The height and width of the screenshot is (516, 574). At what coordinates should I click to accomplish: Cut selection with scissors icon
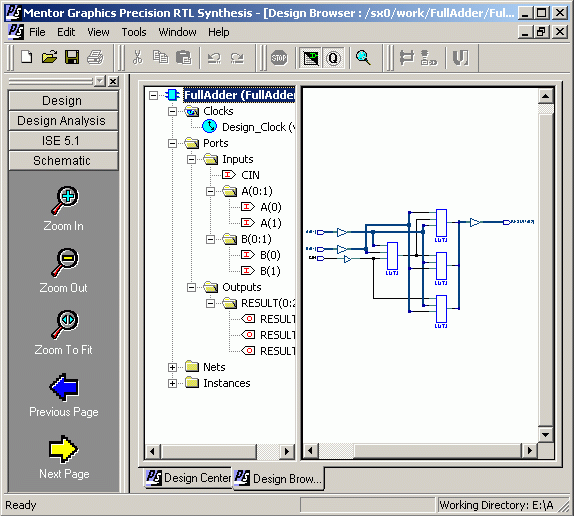click(138, 57)
